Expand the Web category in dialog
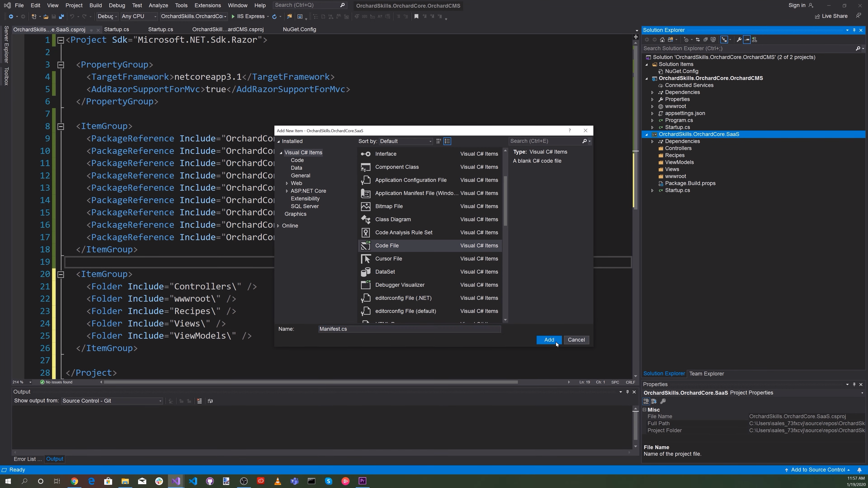 click(287, 183)
